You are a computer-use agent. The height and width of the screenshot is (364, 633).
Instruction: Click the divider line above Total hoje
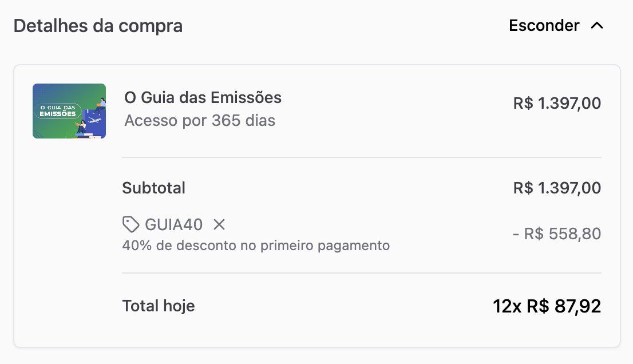click(362, 273)
